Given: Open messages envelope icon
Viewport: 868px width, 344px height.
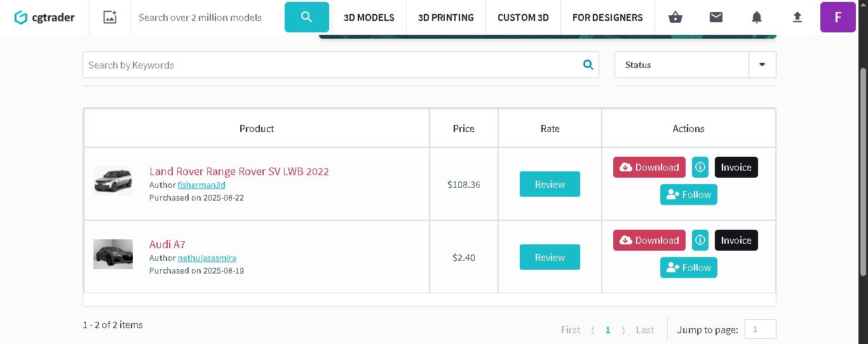Looking at the screenshot, I should (x=716, y=17).
